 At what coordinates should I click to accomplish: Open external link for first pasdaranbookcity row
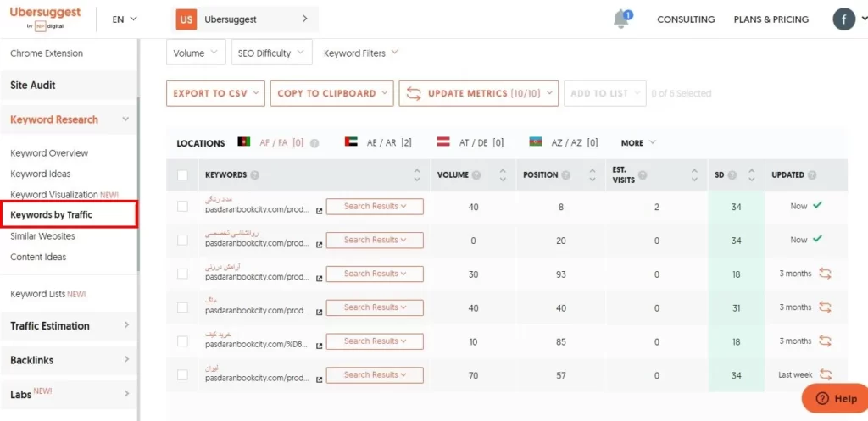pos(319,211)
